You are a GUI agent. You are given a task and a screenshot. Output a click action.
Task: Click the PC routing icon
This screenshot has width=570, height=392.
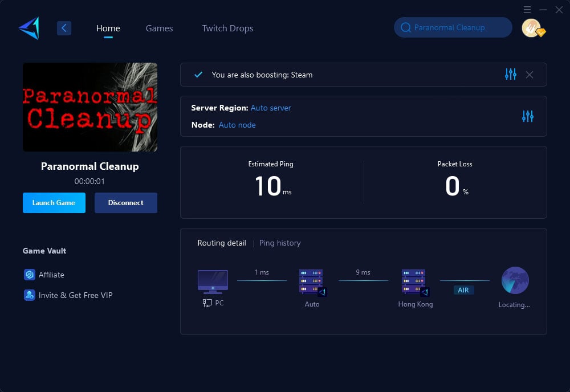pos(213,282)
